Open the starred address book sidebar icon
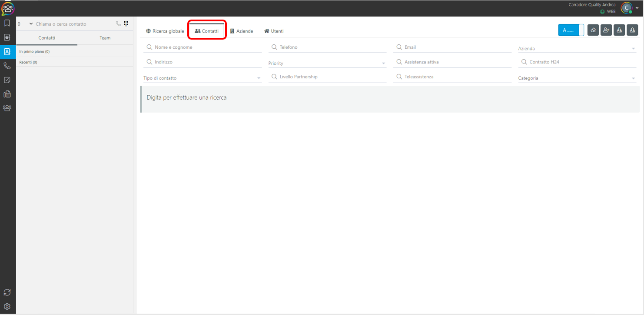 [7, 37]
